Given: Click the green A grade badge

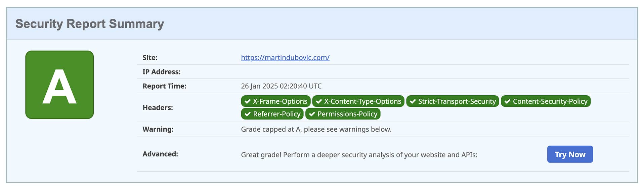Looking at the screenshot, I should coord(59,85).
